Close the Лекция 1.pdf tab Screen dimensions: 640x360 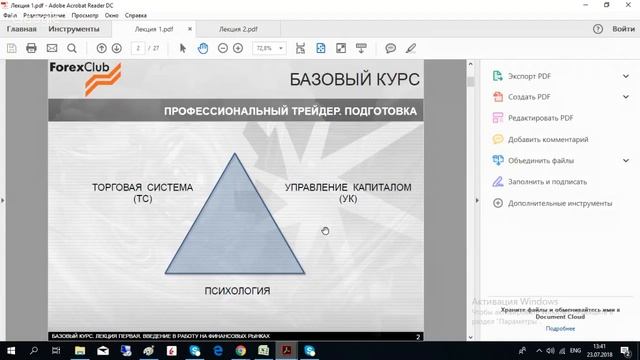coord(190,29)
